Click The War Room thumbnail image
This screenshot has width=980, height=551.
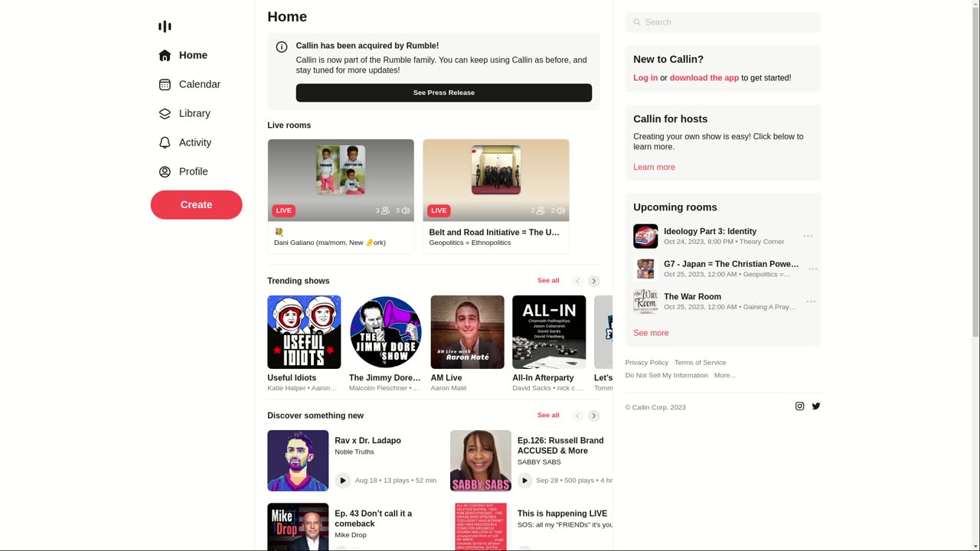pos(645,302)
